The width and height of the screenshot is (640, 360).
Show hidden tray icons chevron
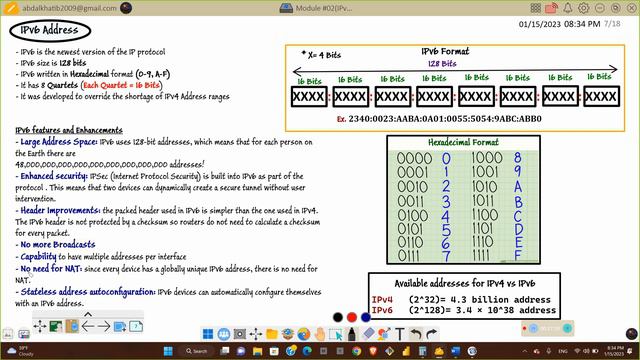pyautogui.click(x=524, y=351)
